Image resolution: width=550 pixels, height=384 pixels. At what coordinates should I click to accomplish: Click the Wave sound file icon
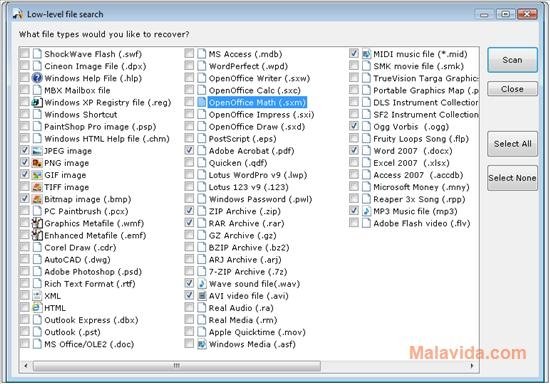click(x=202, y=284)
